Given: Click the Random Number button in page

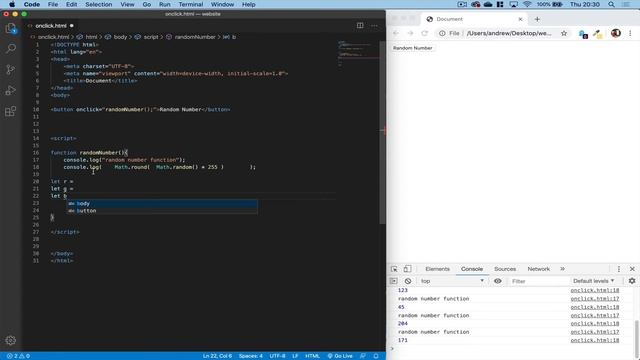Looking at the screenshot, I should (412, 48).
